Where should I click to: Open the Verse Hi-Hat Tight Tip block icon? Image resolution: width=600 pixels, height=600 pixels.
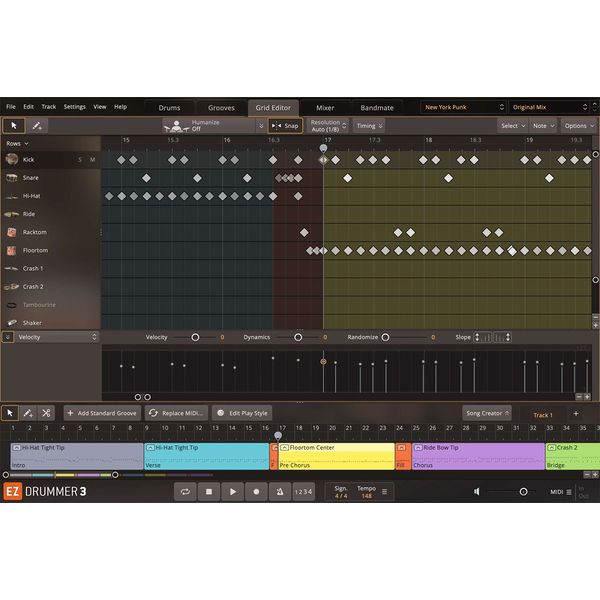tap(150, 448)
